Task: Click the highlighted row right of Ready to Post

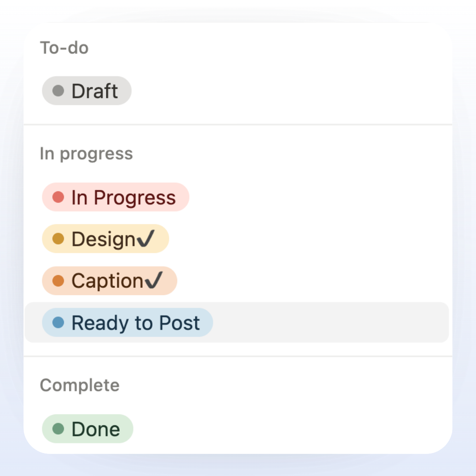Action: pyautogui.click(x=331, y=323)
